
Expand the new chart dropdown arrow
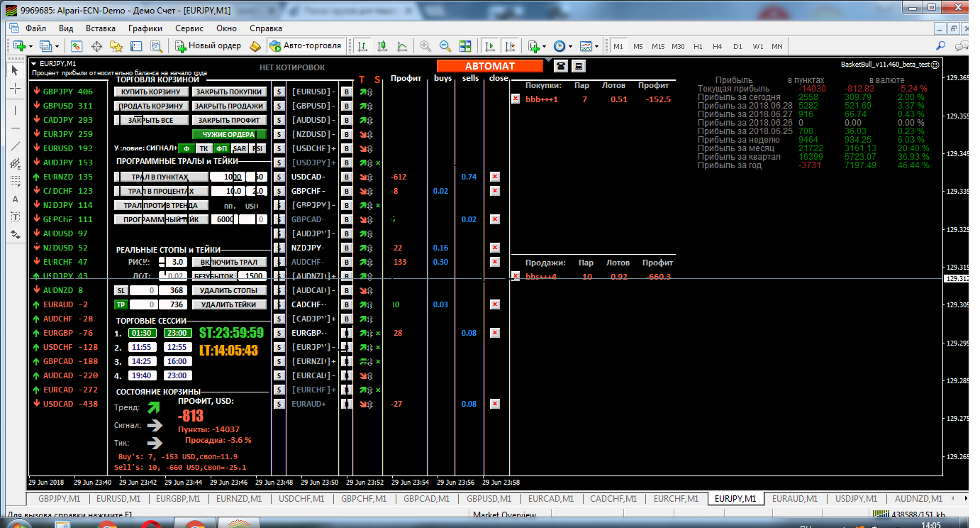(31, 46)
